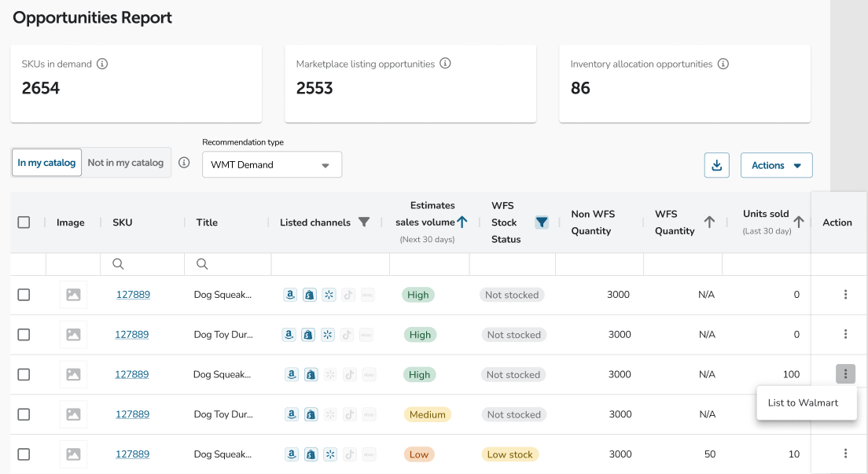The image size is (868, 474).
Task: Click the Title search input field
Action: 227,264
